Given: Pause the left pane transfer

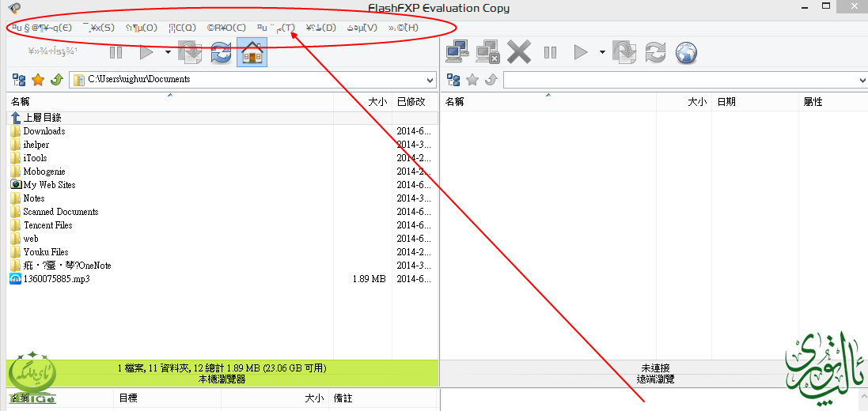Looking at the screenshot, I should pos(116,52).
